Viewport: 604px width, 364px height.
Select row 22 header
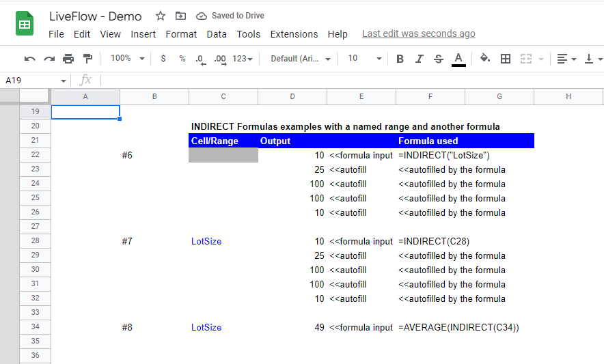pos(35,155)
